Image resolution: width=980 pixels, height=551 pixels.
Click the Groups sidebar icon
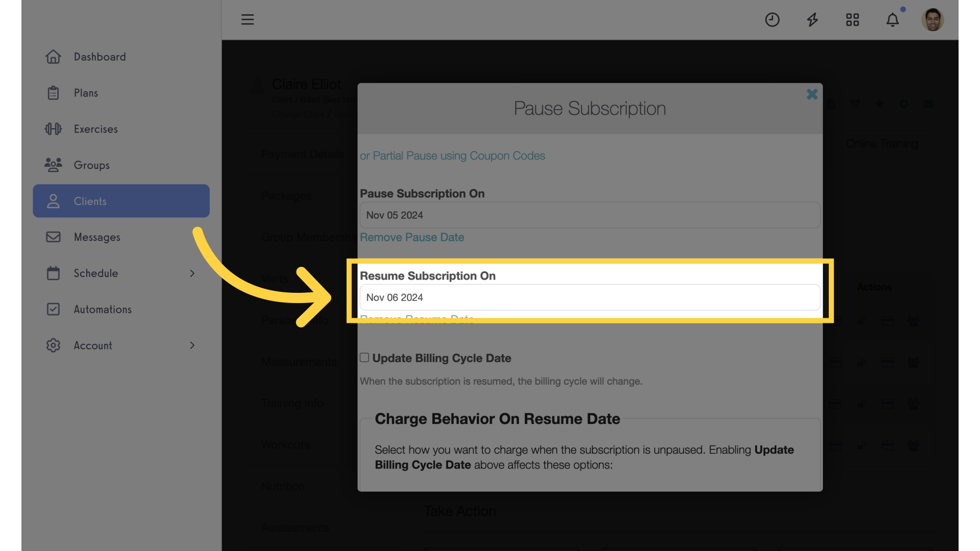[53, 165]
